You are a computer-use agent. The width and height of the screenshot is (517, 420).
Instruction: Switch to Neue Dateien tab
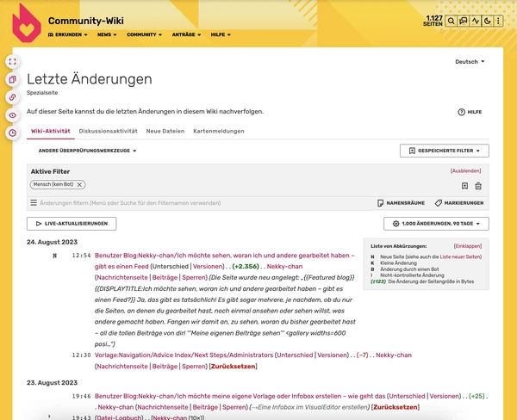[165, 131]
